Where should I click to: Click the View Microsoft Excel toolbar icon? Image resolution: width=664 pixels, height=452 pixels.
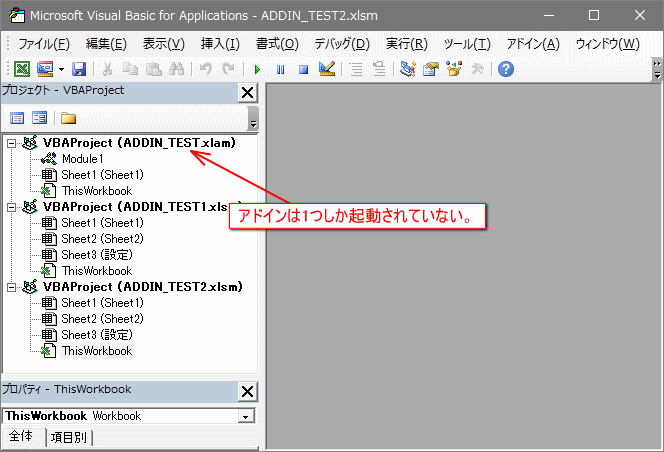(22, 69)
